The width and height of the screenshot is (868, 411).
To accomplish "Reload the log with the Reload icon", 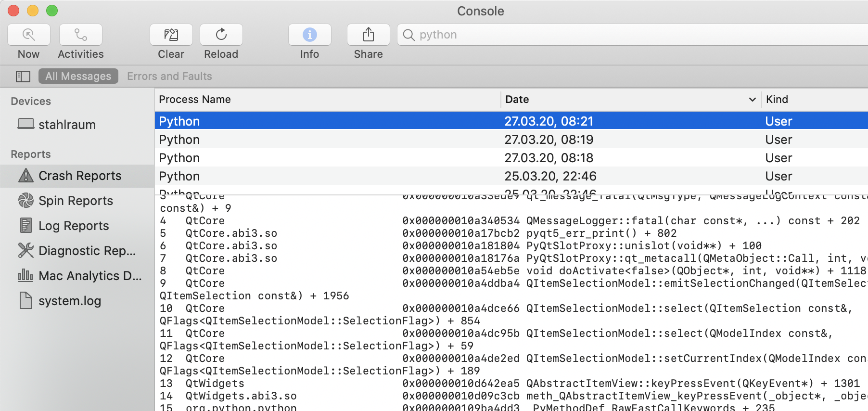I will 221,35.
